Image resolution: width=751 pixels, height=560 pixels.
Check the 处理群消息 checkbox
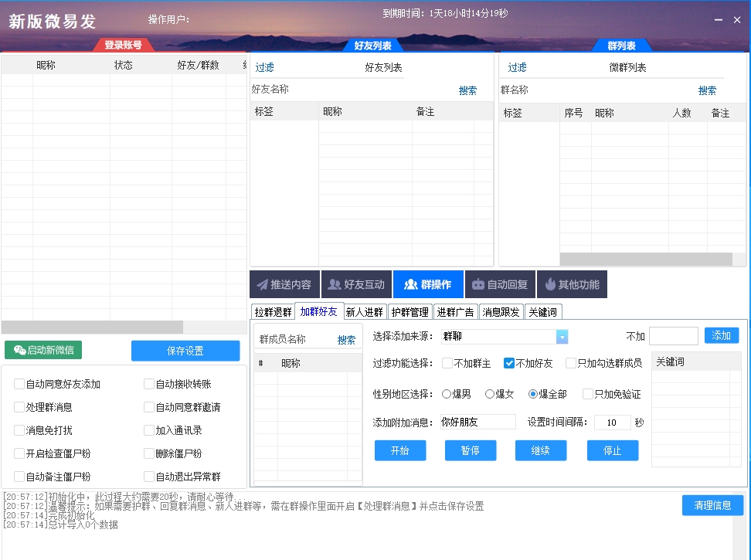[x=19, y=407]
